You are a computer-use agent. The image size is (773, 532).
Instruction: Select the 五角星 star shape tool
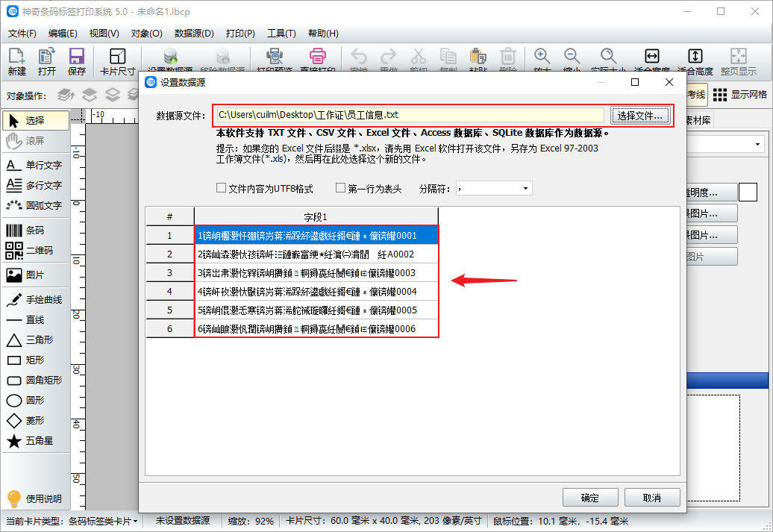pyautogui.click(x=36, y=441)
